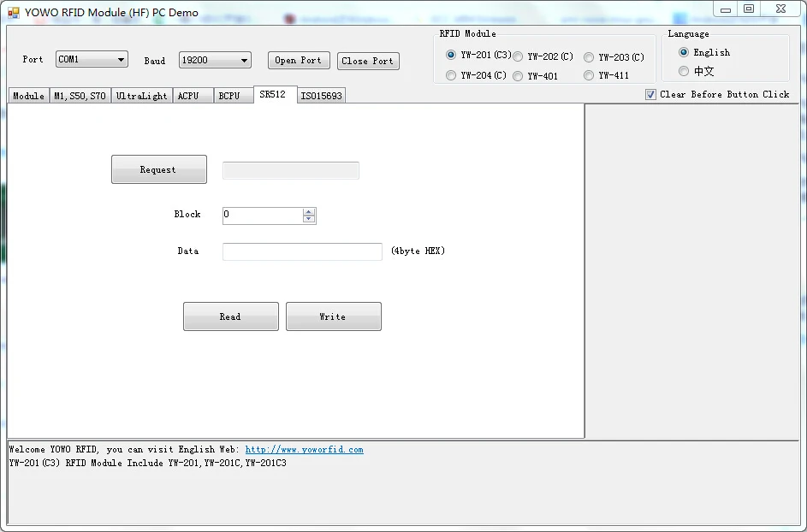
Task: Switch to the ISO15693 tab
Action: (x=321, y=96)
